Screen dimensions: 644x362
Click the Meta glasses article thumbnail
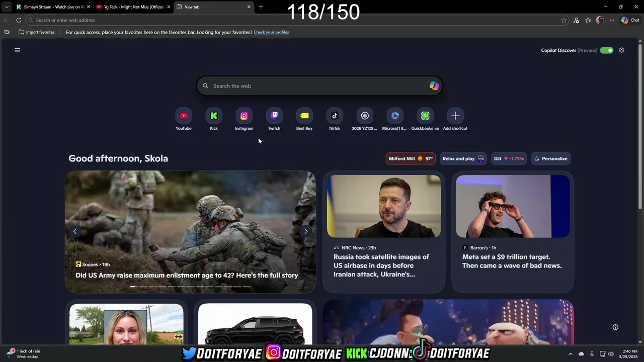click(x=513, y=206)
